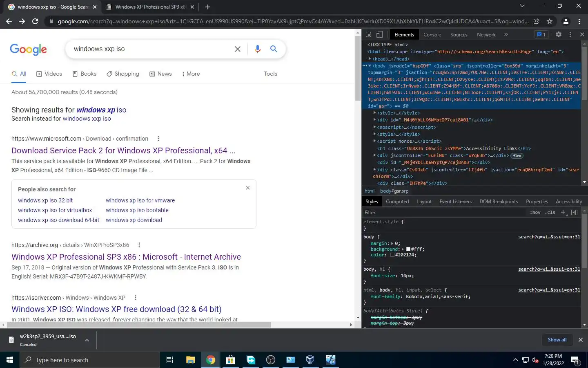
Task: Open the DOM Breakpoints tab
Action: pyautogui.click(x=499, y=202)
